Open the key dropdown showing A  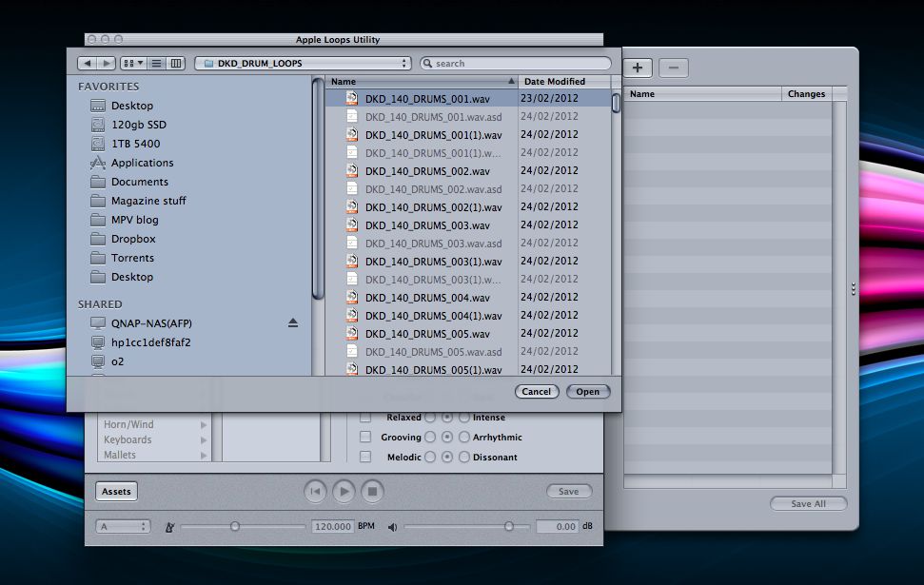click(x=123, y=527)
